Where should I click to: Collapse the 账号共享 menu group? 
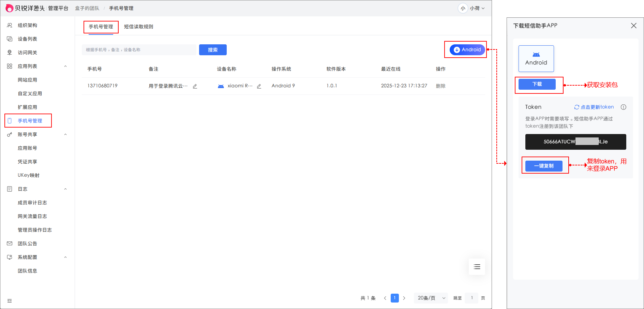click(x=65, y=134)
